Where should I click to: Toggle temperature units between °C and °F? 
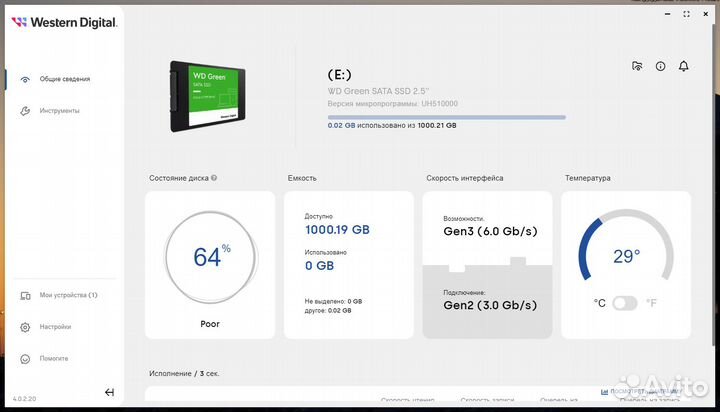point(625,303)
